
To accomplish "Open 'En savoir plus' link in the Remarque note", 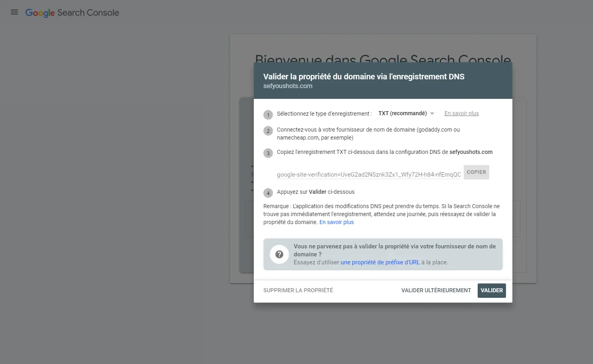I will click(336, 222).
